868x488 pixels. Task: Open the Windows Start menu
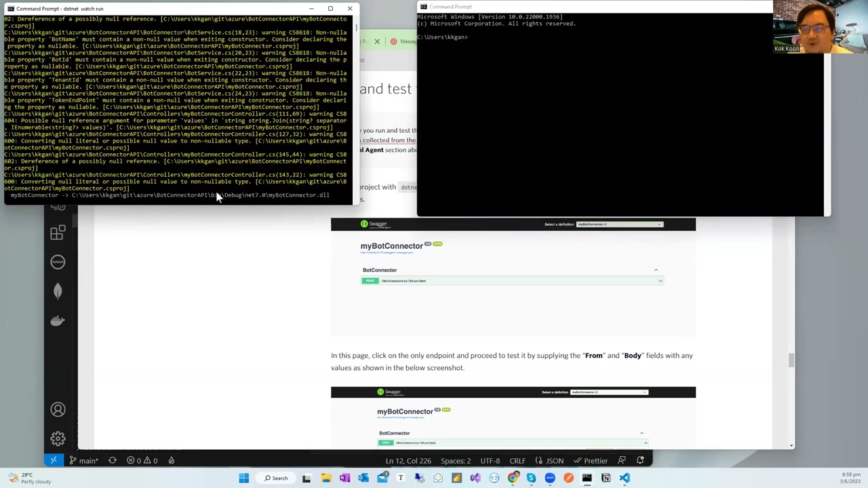pyautogui.click(x=243, y=478)
